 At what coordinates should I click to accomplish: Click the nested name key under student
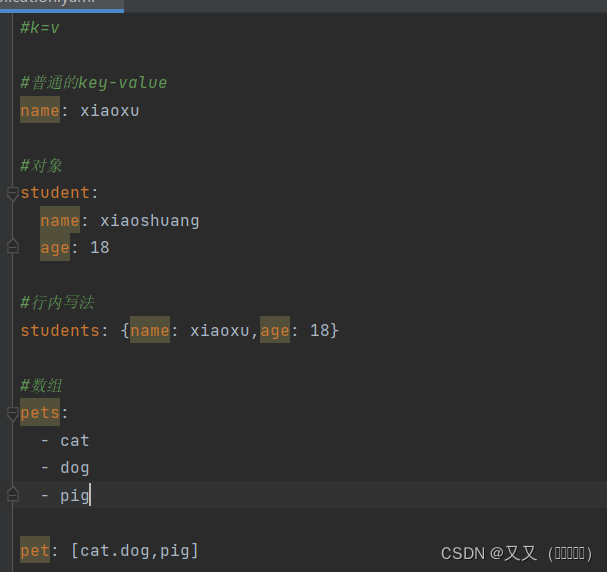(60, 220)
